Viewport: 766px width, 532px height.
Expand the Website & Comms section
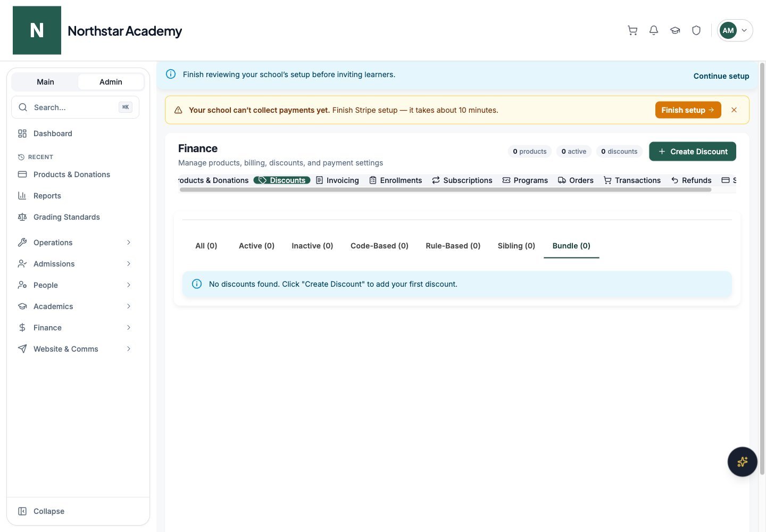75,349
